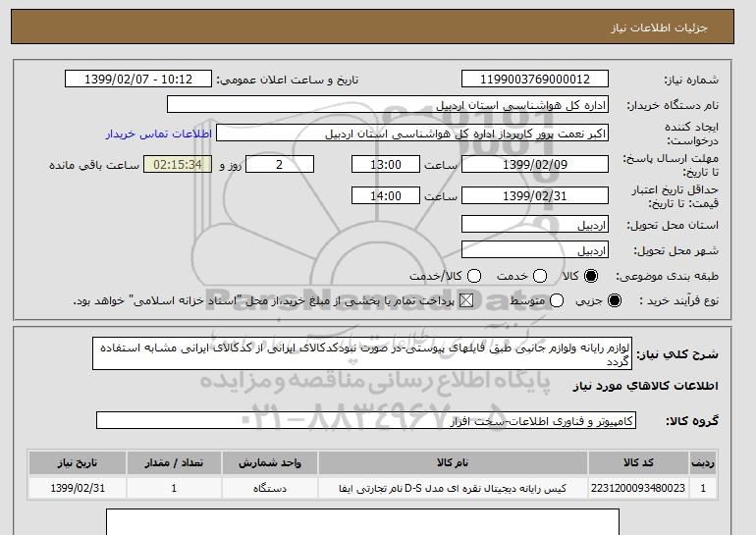Screen dimensions: 756x535
Task: Click the واحد شمارش column header
Action: (x=270, y=462)
